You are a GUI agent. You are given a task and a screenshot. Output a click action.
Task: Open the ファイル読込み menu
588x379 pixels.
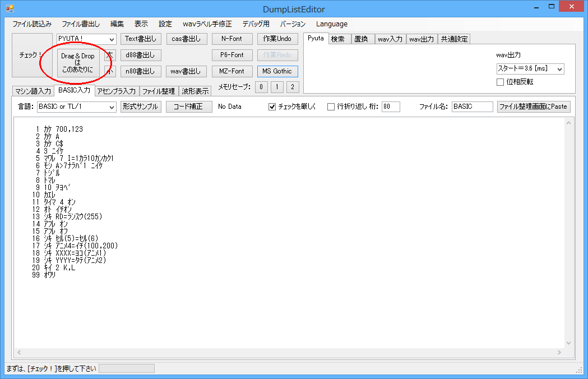(x=32, y=24)
